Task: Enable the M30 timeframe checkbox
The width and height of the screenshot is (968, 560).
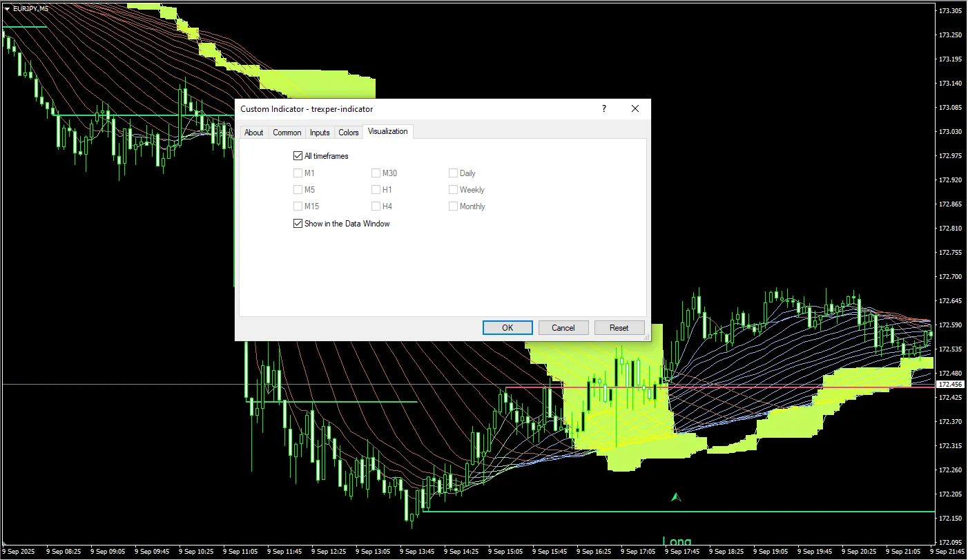Action: click(376, 173)
